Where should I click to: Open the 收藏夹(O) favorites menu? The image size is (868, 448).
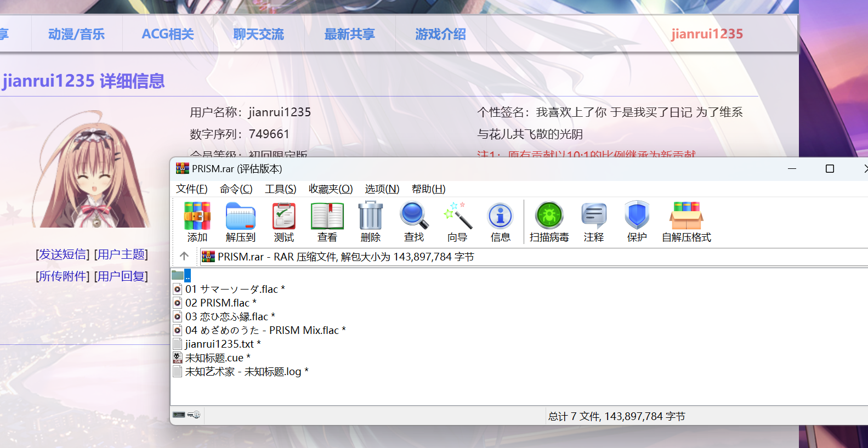[x=331, y=189]
